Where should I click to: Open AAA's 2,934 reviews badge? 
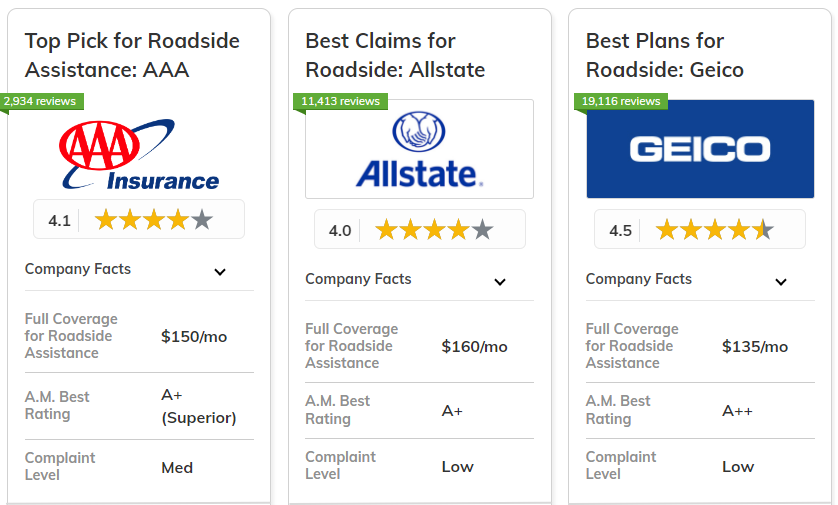pos(40,101)
